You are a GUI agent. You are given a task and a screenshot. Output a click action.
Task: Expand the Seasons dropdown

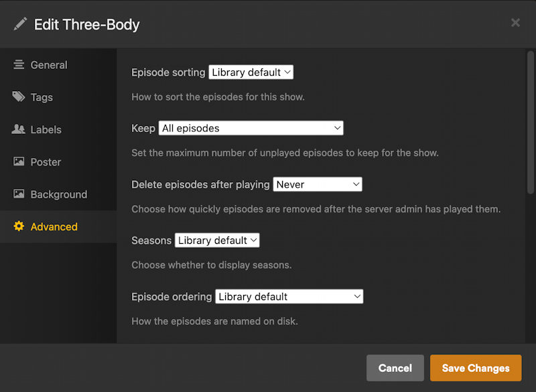point(217,241)
